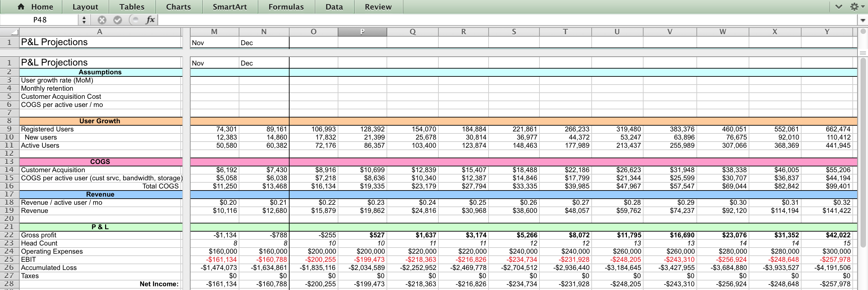Open the name box stepper arrows

(x=84, y=20)
